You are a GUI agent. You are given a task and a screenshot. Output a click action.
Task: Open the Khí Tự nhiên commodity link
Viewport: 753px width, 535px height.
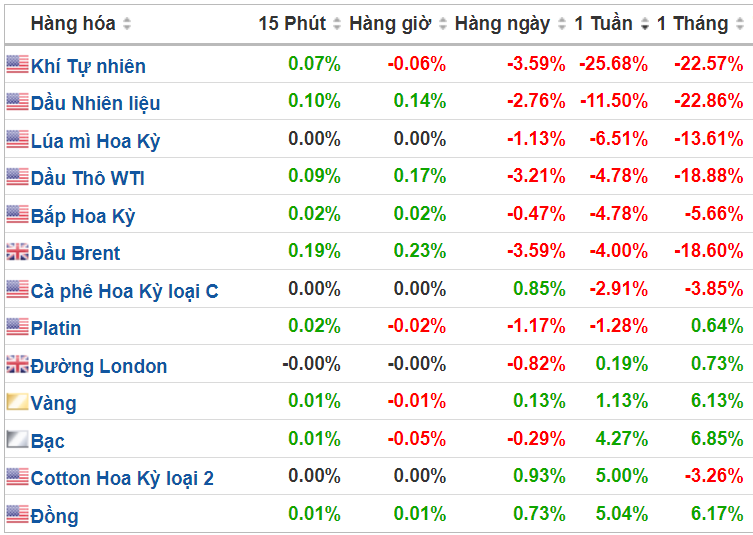(x=88, y=66)
